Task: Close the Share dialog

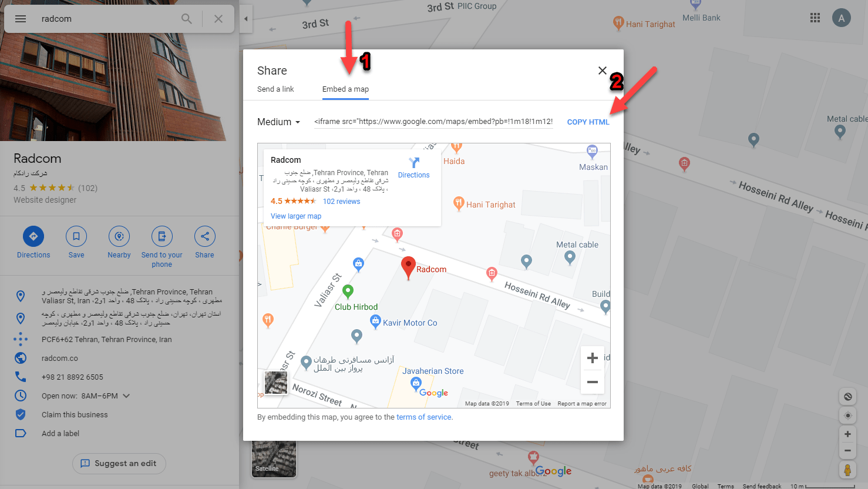Action: 602,71
